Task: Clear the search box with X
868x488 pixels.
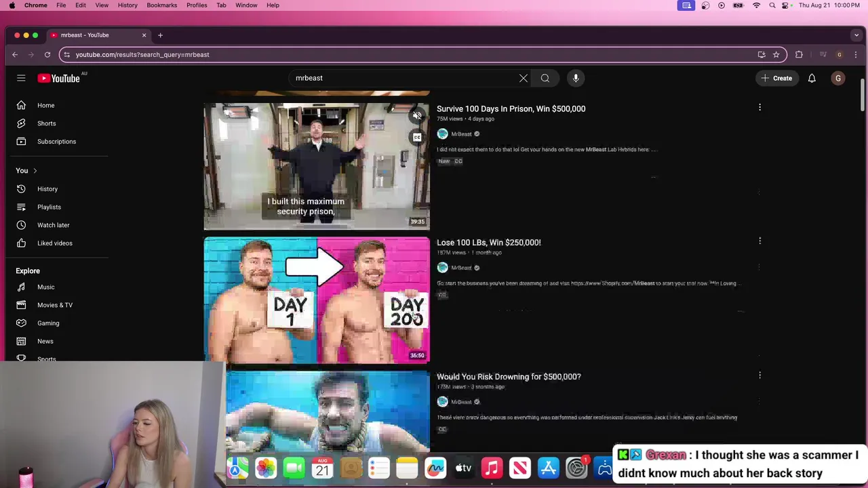Action: click(x=524, y=78)
